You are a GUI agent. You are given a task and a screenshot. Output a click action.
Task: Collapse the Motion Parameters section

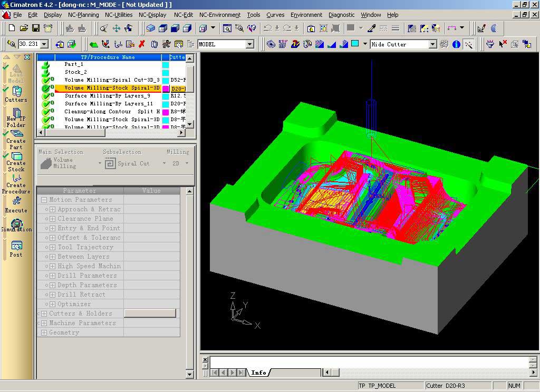pyautogui.click(x=44, y=200)
